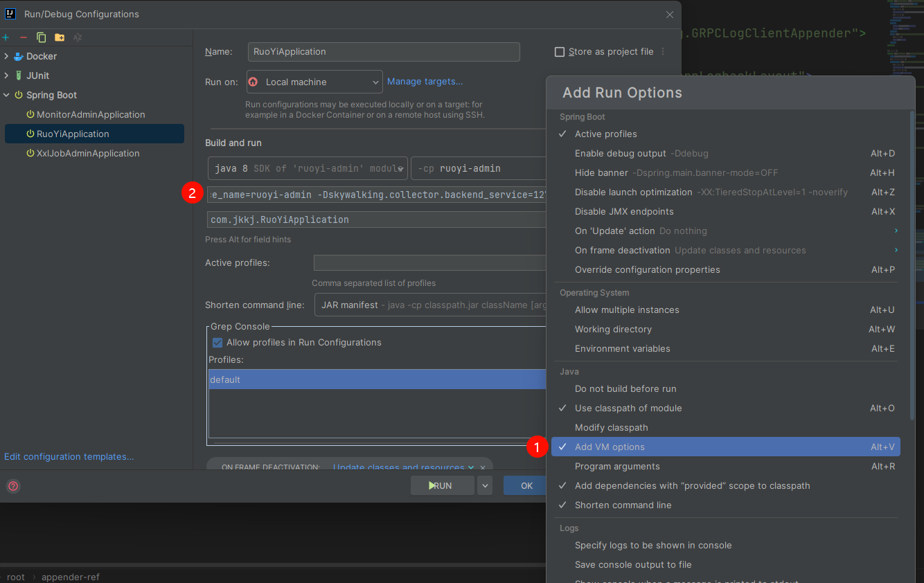Click the Add Run Options popup scrollbar
924x583 pixels.
click(911, 263)
